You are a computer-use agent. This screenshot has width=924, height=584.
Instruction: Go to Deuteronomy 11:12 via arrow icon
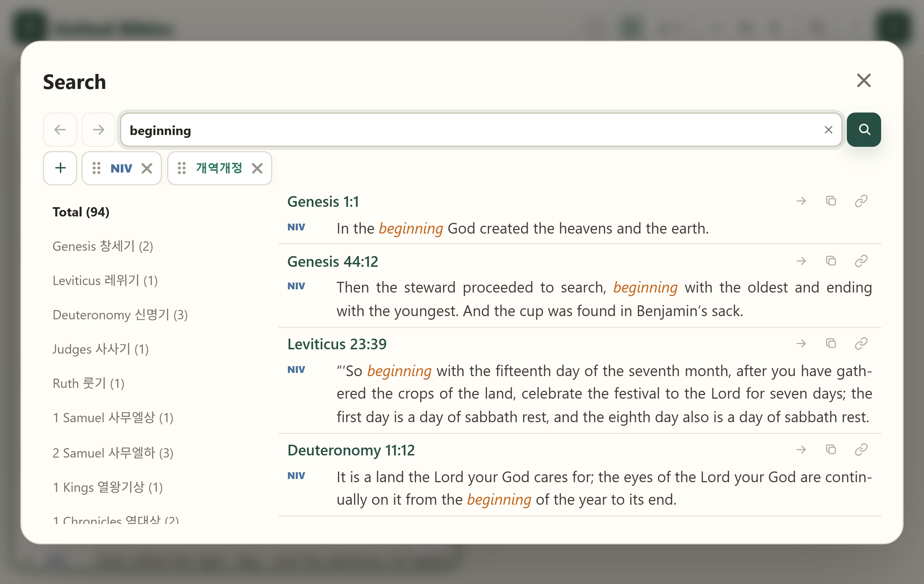point(801,450)
